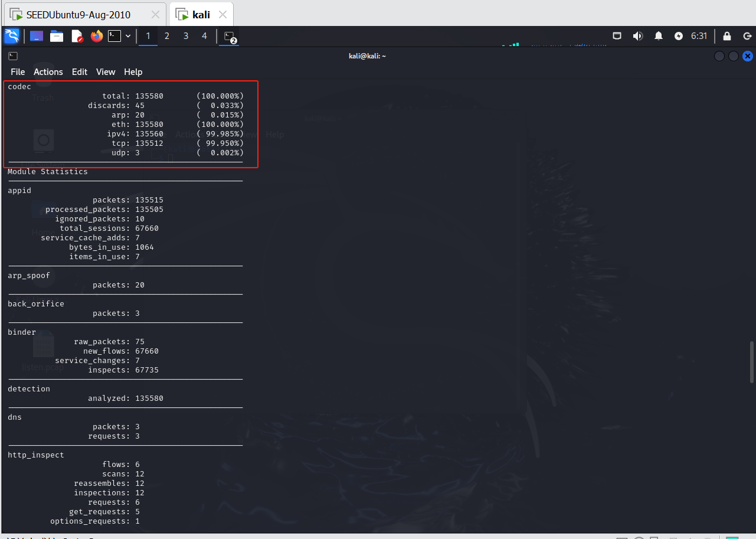Viewport: 756px width, 539px height.
Task: Click the "items_in_use: 7" line
Action: pos(104,257)
